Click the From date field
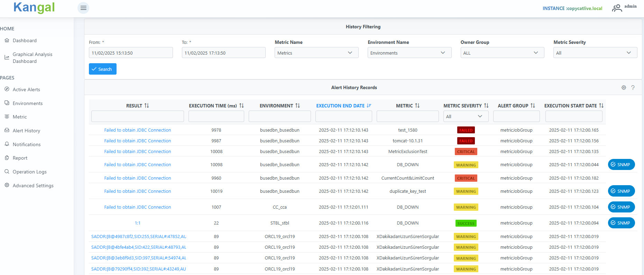This screenshot has height=275, width=644. pos(131,53)
